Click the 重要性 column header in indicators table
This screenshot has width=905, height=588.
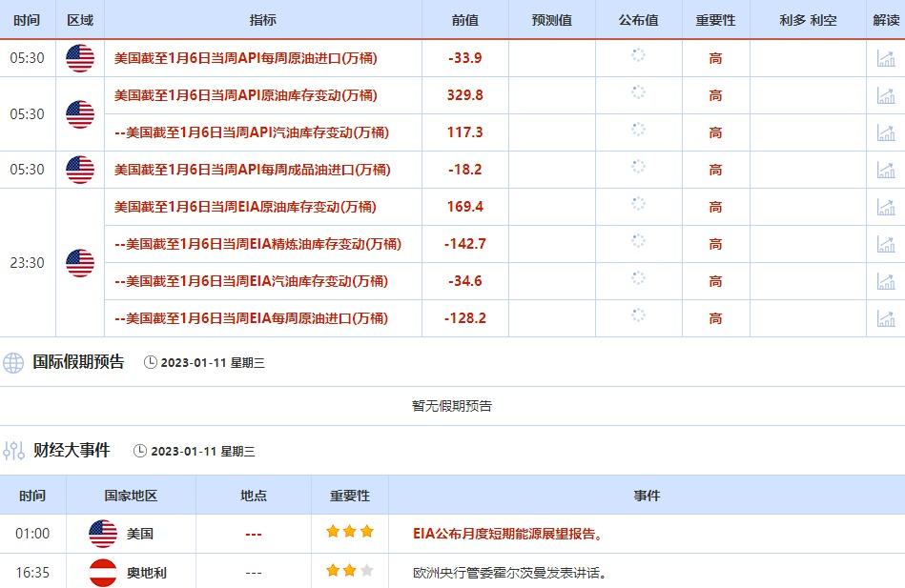[715, 20]
